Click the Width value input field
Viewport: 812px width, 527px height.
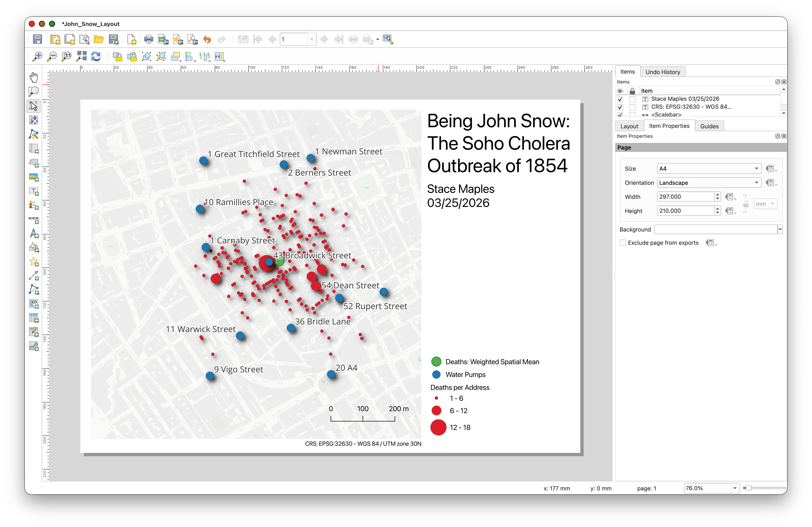685,197
